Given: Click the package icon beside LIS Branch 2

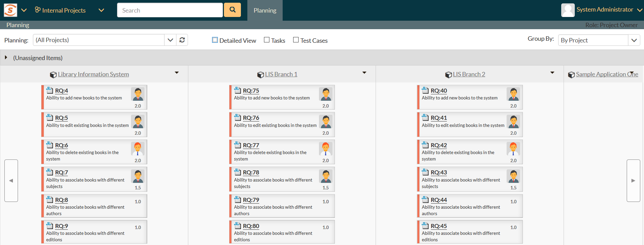Looking at the screenshot, I should pyautogui.click(x=449, y=75).
